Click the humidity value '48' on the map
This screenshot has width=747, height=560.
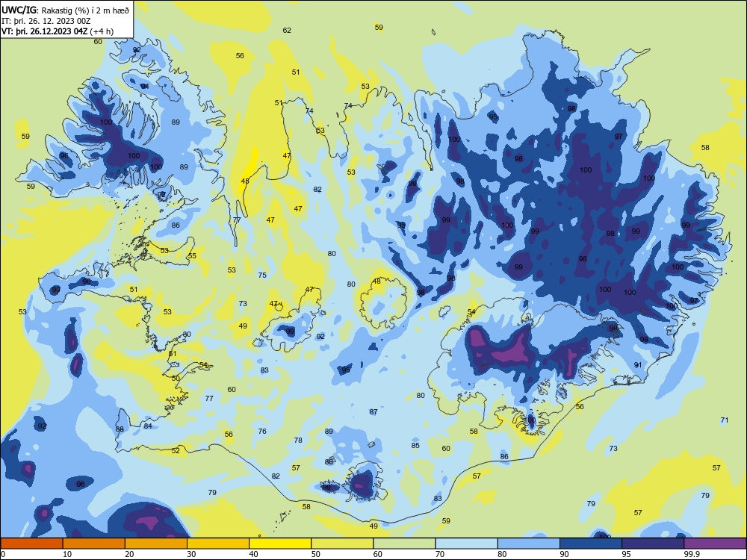point(376,281)
